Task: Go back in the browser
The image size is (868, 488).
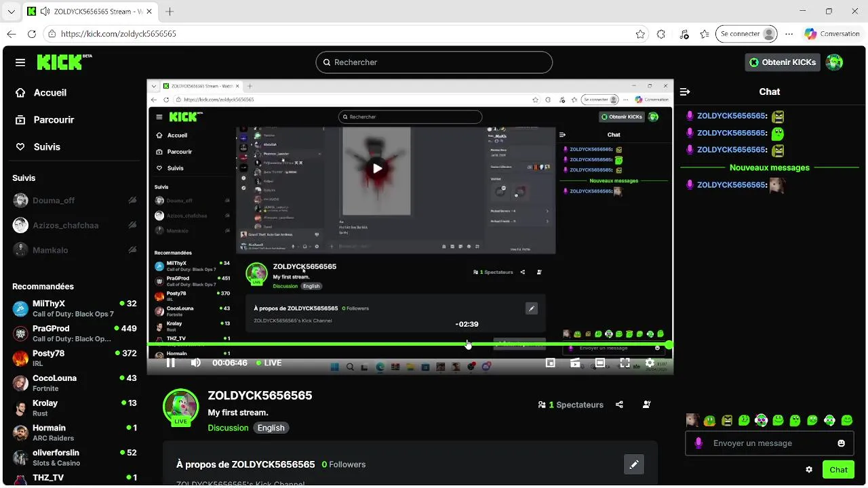Action: (x=12, y=34)
